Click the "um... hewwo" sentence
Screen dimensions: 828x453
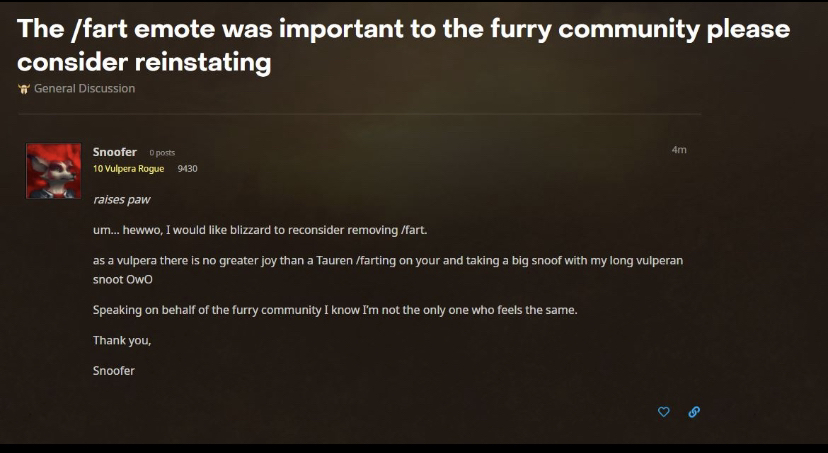tap(259, 230)
